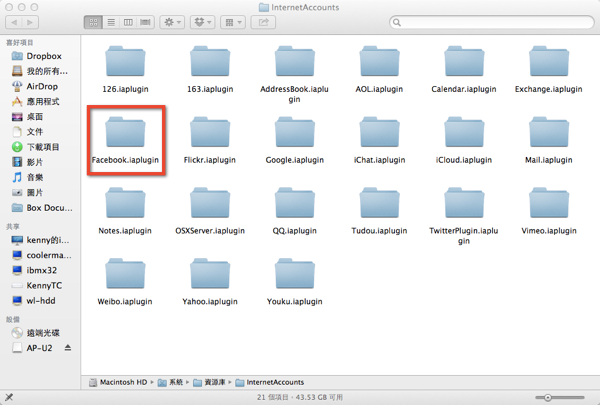Switch to Cover Flow view
Viewport: 600px width, 405px height.
pos(145,22)
